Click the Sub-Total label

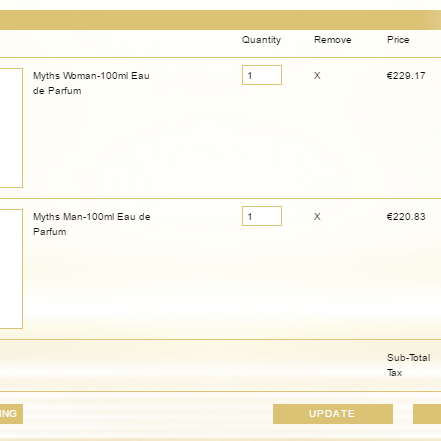click(409, 358)
